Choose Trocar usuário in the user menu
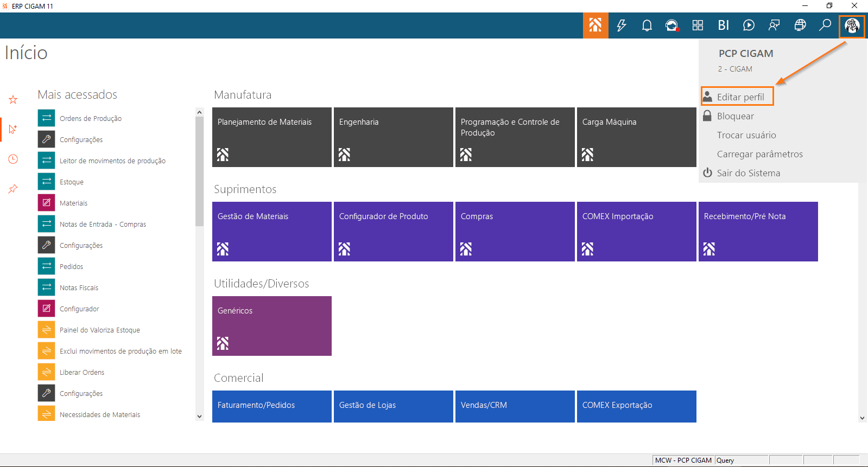Screen dimensions: 868x467 tap(746, 135)
